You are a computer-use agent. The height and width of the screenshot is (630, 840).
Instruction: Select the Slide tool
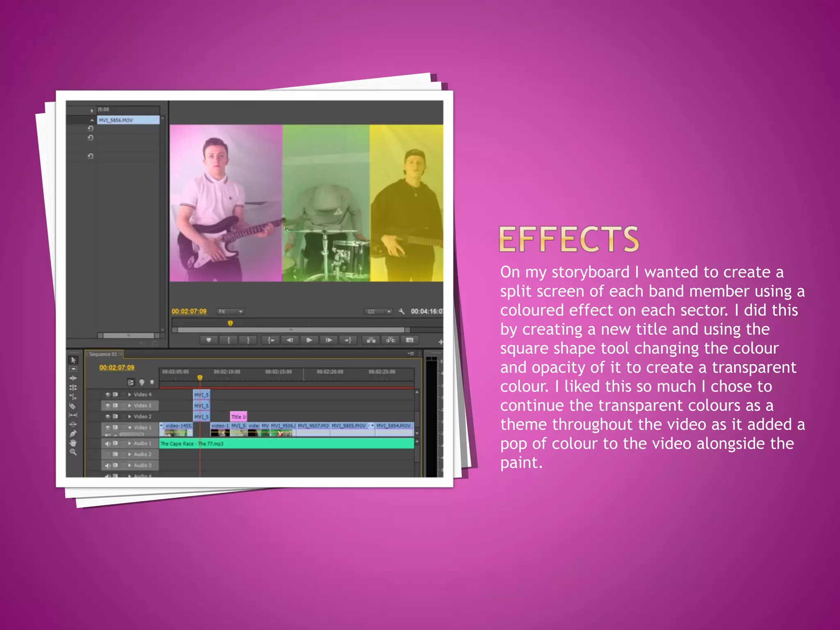(x=73, y=424)
